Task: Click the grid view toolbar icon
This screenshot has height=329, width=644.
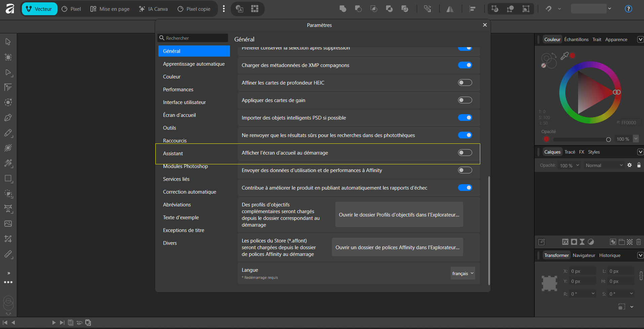Action: 255,9
